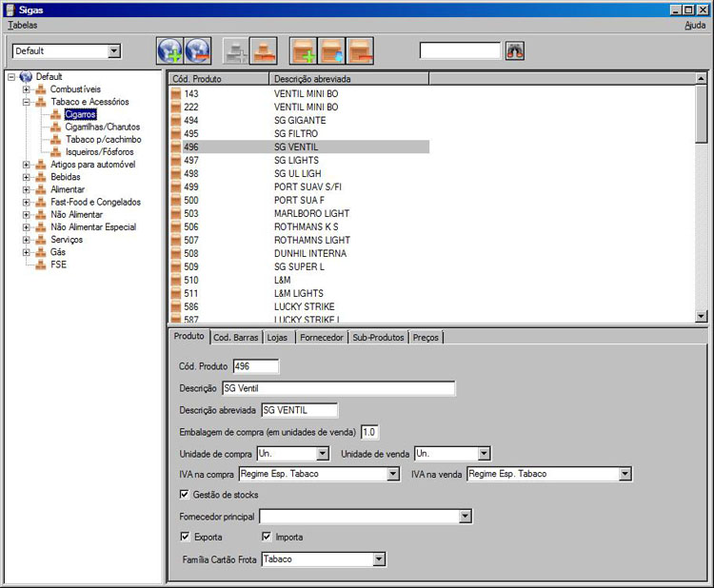Toggle the Exporta checkbox

point(185,537)
